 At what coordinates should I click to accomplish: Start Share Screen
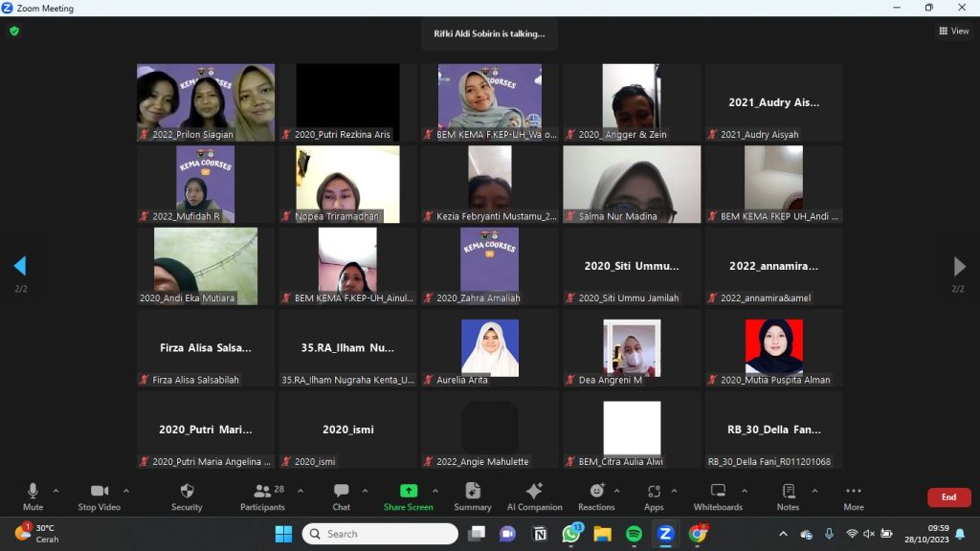point(408,496)
